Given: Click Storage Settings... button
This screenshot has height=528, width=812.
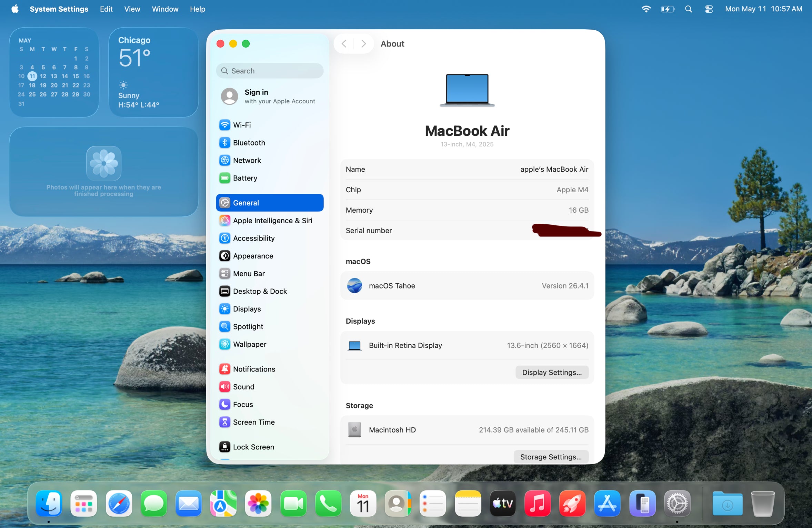Looking at the screenshot, I should (551, 457).
